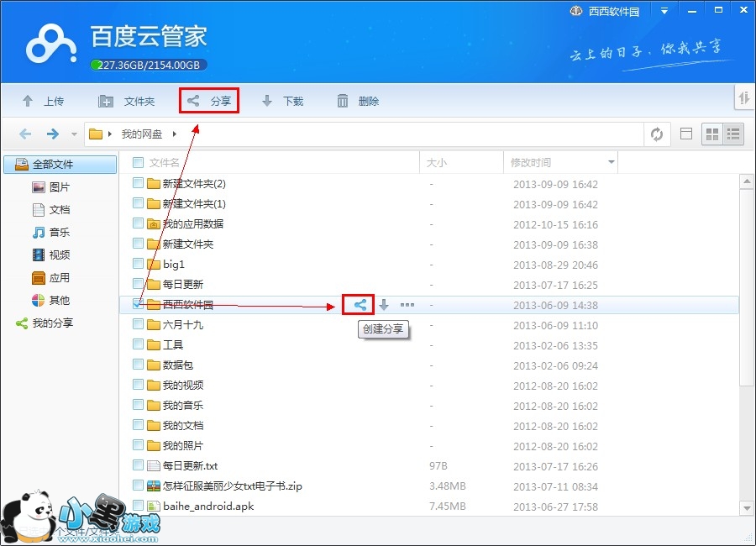This screenshot has height=546, width=756.
Task: Click the Baidu Cloud logo icon
Action: [51, 45]
